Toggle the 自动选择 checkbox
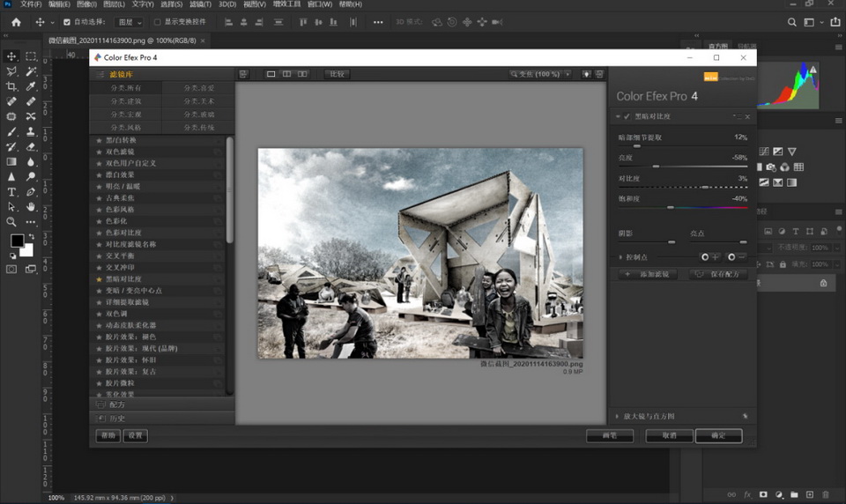This screenshot has height=504, width=846. [x=66, y=22]
